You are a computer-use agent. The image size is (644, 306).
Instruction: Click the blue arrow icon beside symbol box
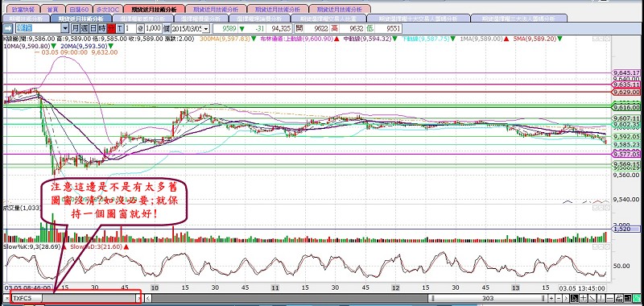[8, 28]
